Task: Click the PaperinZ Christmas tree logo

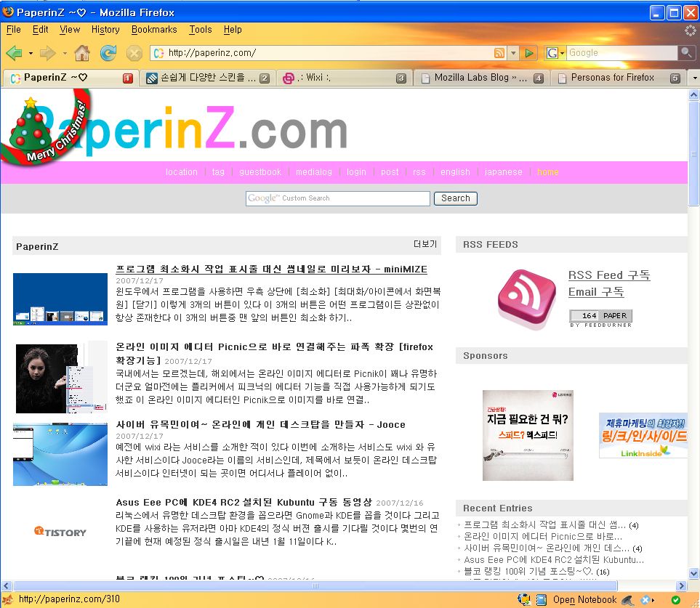Action: point(46,128)
